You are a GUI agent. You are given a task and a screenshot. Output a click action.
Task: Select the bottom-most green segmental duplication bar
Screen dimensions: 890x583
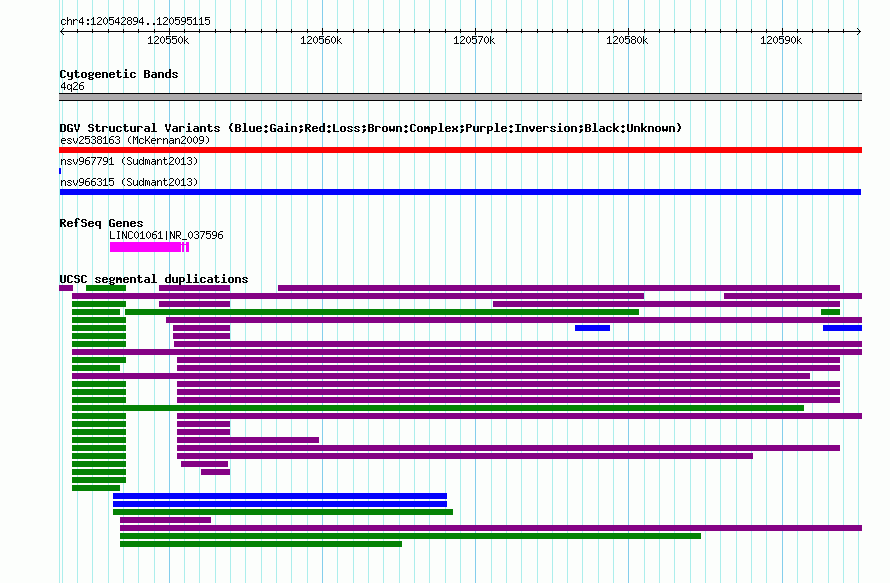(x=261, y=544)
